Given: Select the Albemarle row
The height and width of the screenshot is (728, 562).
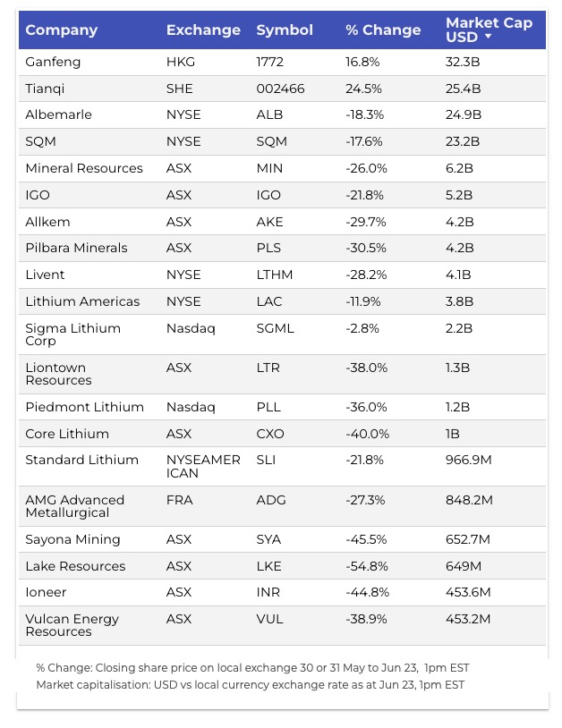Looking at the screenshot, I should (59, 115).
